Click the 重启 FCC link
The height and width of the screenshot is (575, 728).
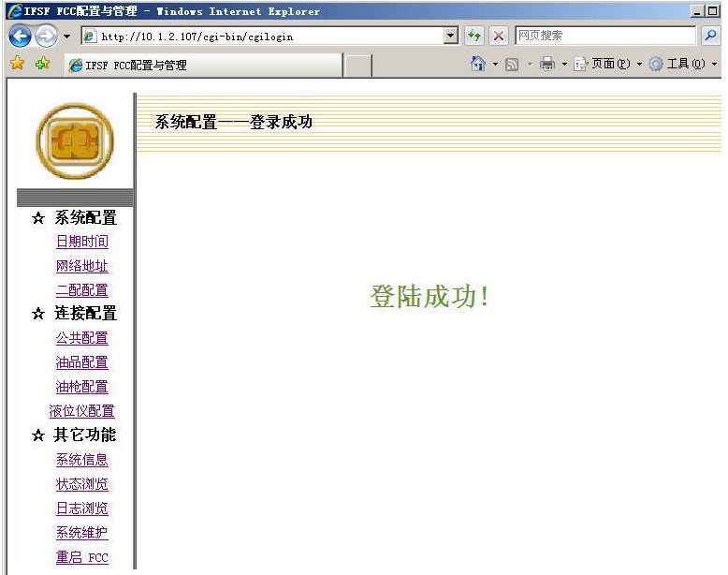(x=81, y=557)
